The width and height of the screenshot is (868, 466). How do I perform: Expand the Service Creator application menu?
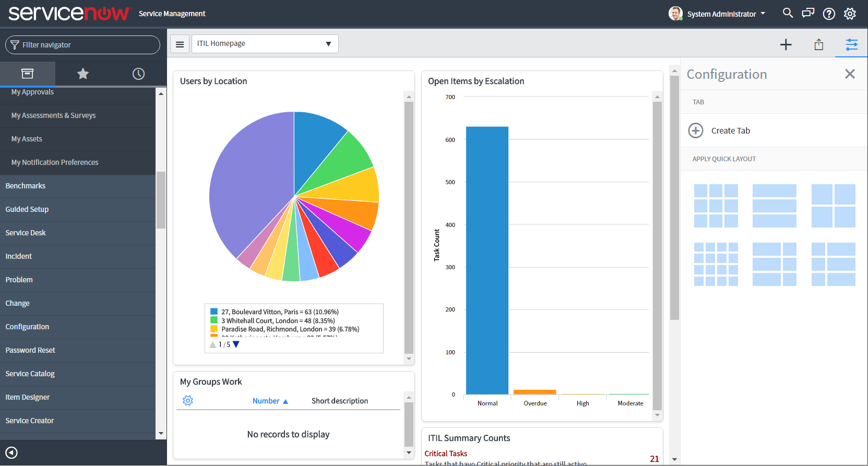[78, 421]
